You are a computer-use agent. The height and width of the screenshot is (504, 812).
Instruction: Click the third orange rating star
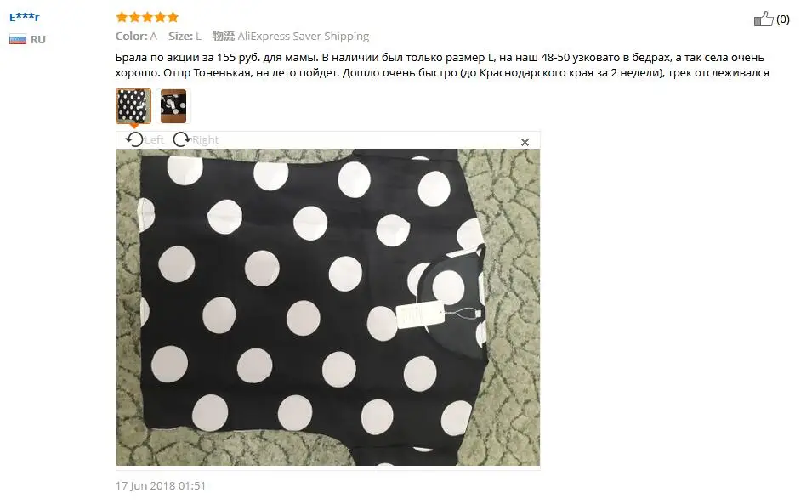[x=148, y=17]
